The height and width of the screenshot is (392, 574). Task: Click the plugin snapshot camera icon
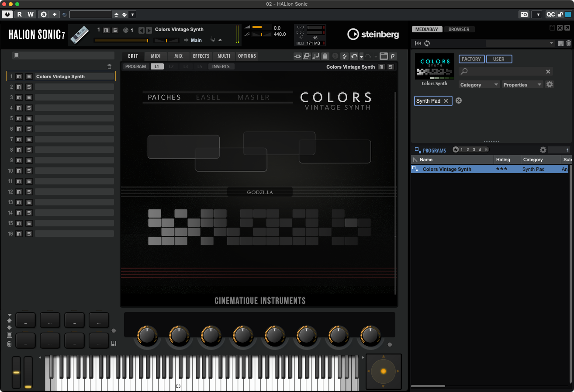tap(524, 14)
